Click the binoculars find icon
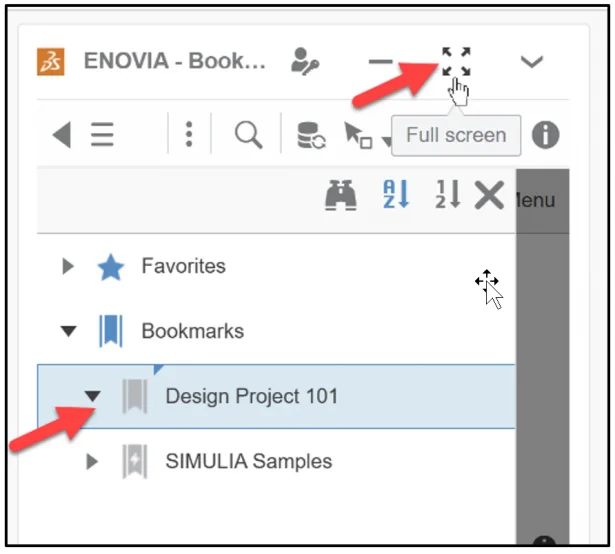615x554 pixels. coord(341,195)
